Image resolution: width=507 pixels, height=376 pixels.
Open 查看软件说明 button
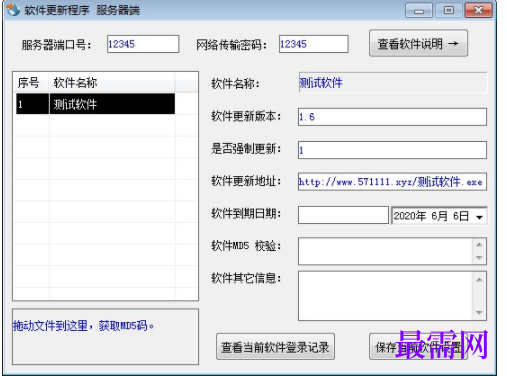coord(418,43)
